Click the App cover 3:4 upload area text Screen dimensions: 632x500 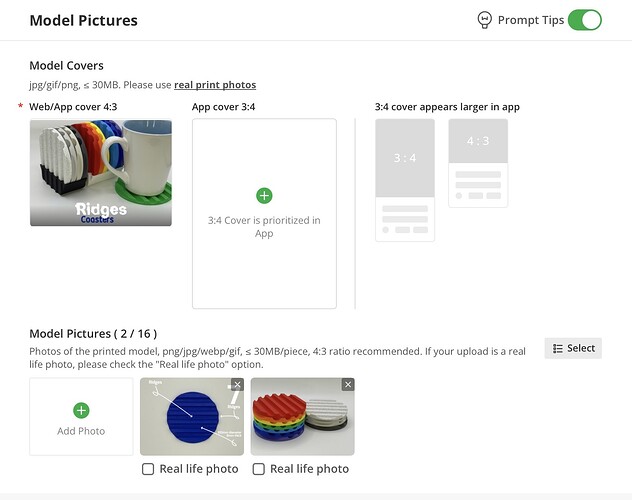[x=264, y=227]
